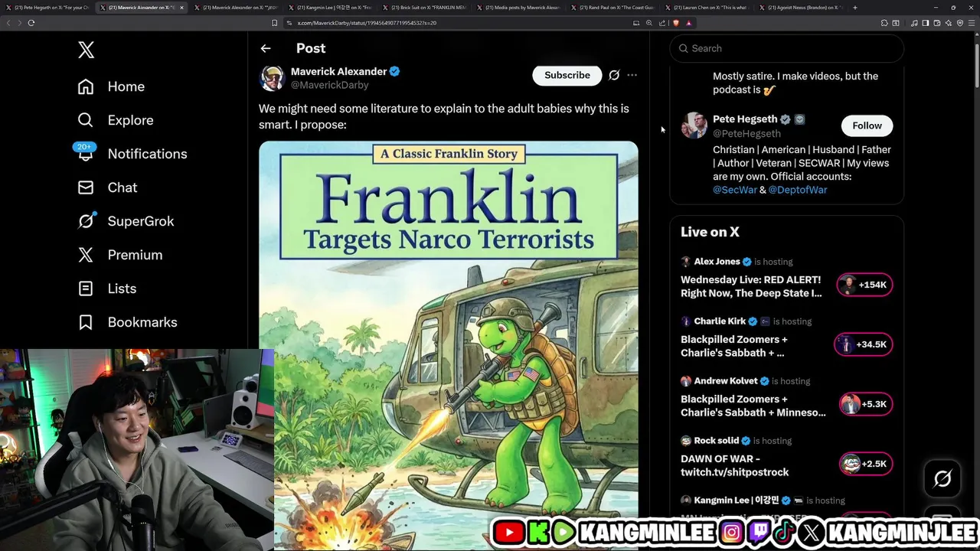Switch to the Brick Suit FRANKLIN MEME tab

(423, 8)
